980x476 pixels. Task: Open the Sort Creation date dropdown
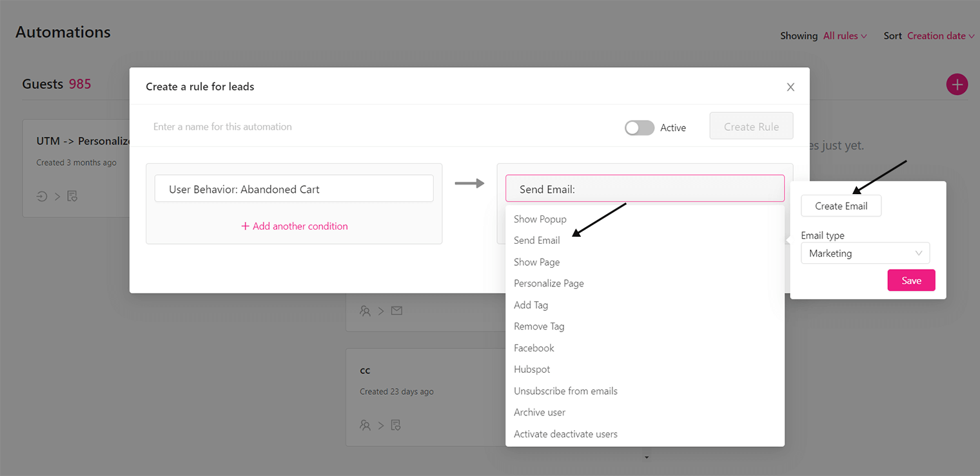940,36
